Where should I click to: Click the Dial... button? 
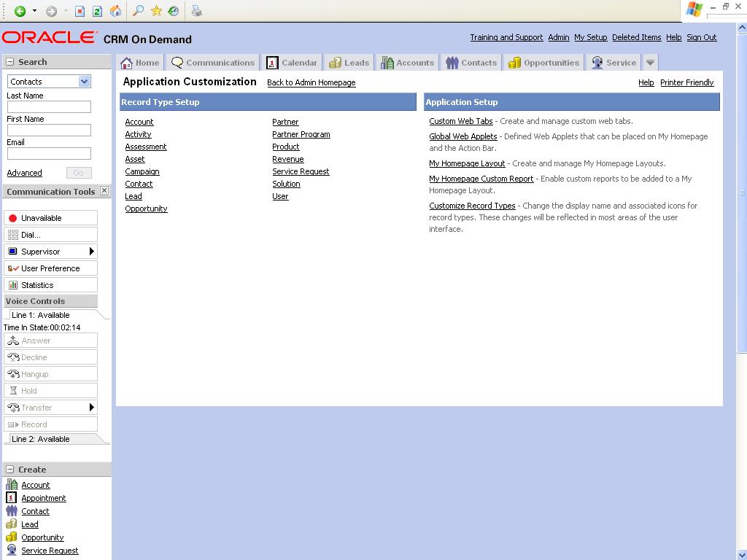pos(50,235)
